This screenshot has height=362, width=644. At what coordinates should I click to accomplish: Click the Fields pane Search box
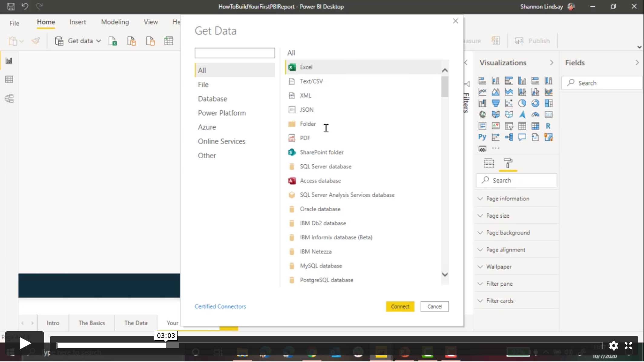[602, 83]
